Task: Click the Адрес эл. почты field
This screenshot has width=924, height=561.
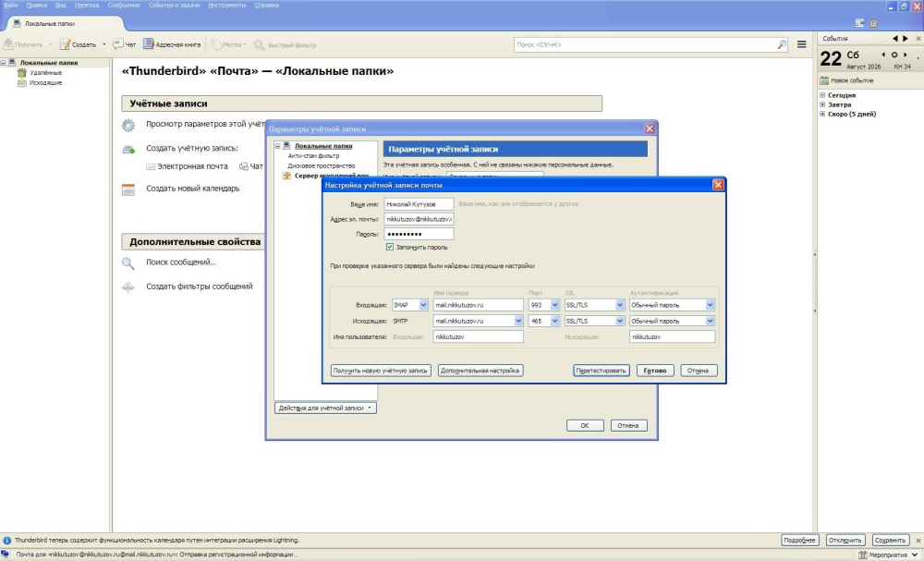Action: pos(419,219)
